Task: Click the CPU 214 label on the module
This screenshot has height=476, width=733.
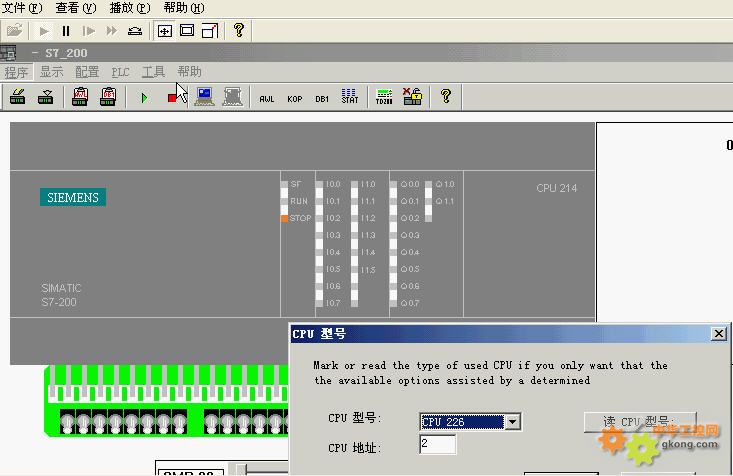Action: click(x=556, y=188)
